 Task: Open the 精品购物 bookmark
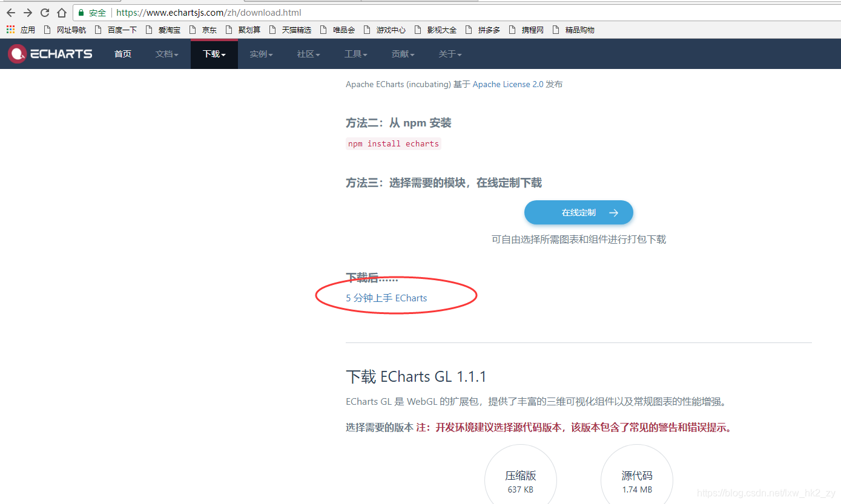coord(573,30)
